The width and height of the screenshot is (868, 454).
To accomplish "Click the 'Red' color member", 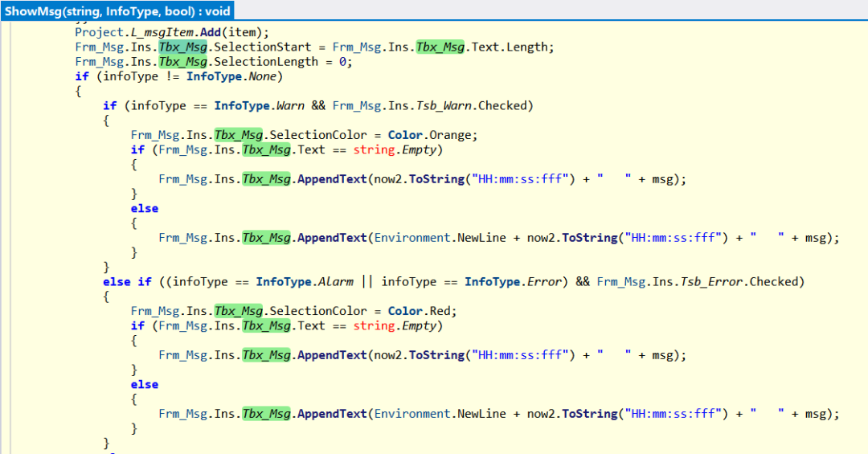I will tap(440, 311).
